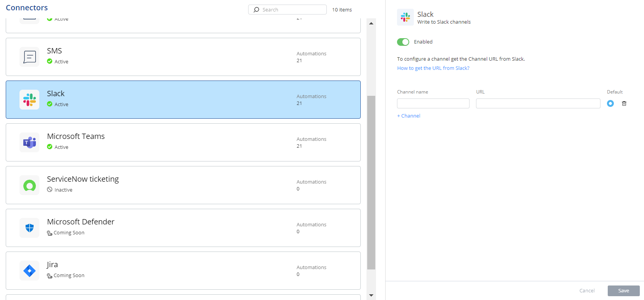Click the Search connectors field
This screenshot has width=644, height=300.
pyautogui.click(x=287, y=10)
